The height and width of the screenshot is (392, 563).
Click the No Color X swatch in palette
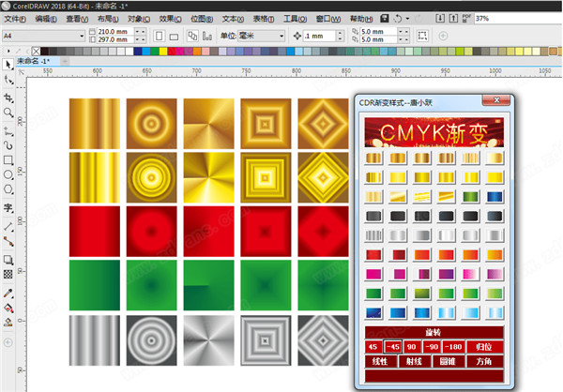(36, 52)
